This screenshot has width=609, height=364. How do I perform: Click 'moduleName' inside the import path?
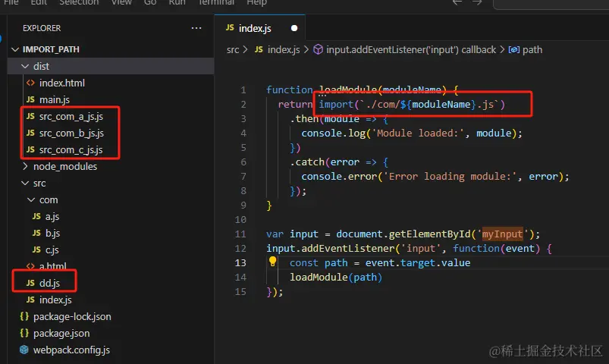coord(441,105)
